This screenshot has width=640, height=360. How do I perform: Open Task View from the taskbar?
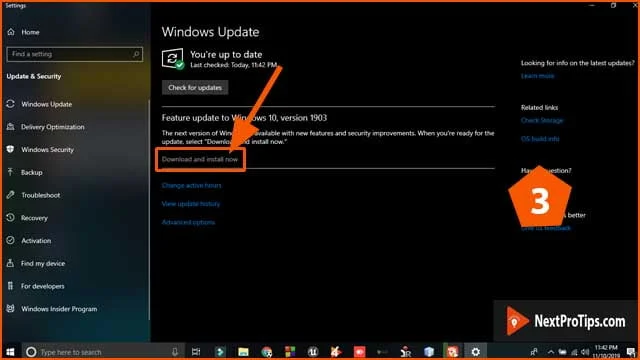196,352
